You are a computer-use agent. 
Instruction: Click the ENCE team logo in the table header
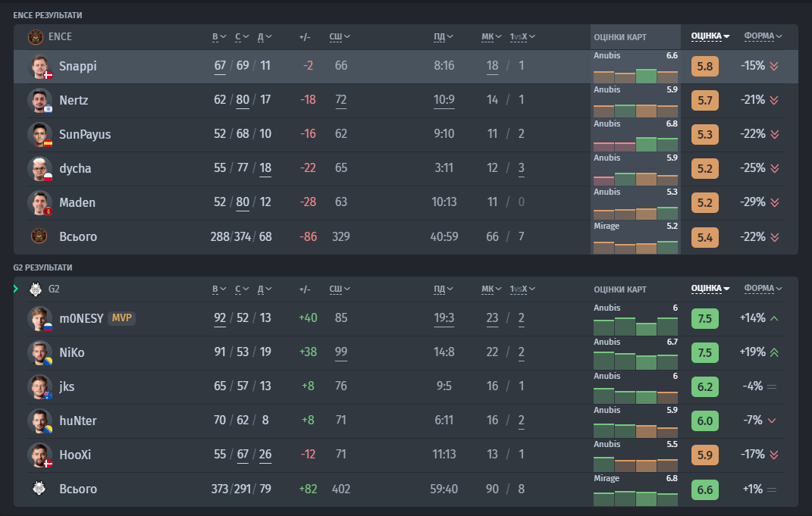coord(35,36)
